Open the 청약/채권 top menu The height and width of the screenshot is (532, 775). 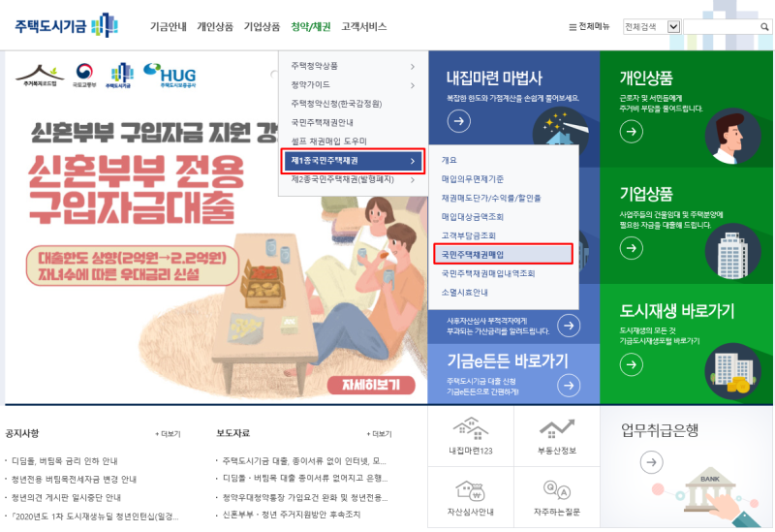(x=310, y=27)
